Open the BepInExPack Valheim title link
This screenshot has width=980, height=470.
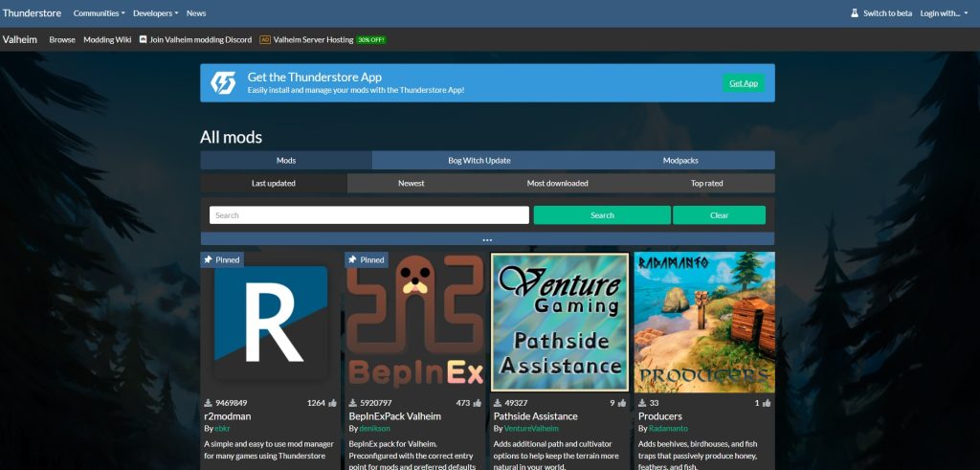pos(395,416)
